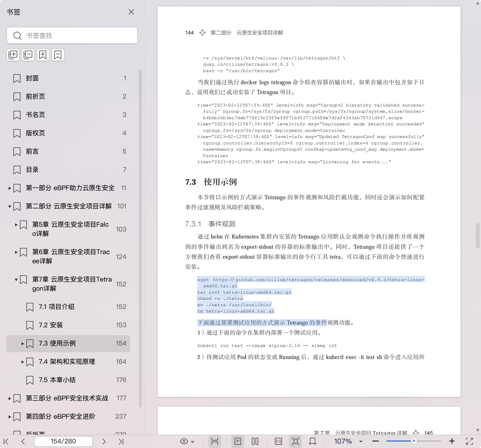Click the add bookmark icon
This screenshot has height=448, width=481.
43,55
